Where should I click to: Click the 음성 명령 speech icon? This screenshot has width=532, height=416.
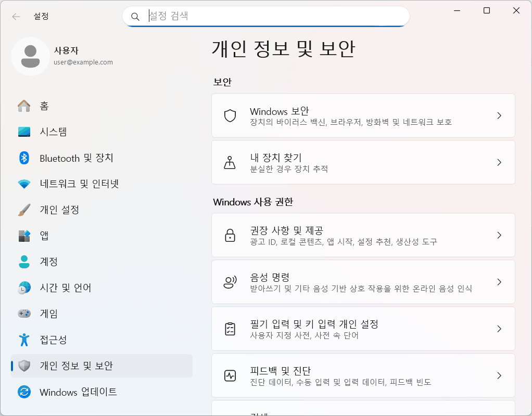[x=230, y=282]
